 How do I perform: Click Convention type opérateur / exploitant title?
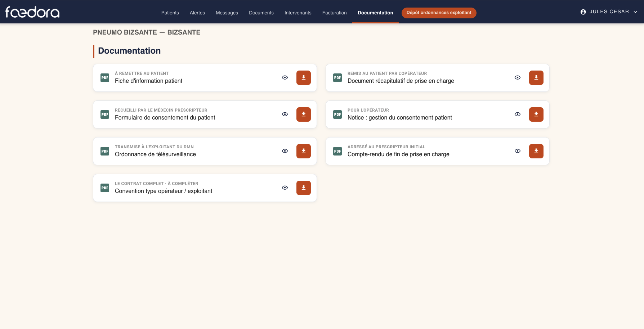[164, 191]
